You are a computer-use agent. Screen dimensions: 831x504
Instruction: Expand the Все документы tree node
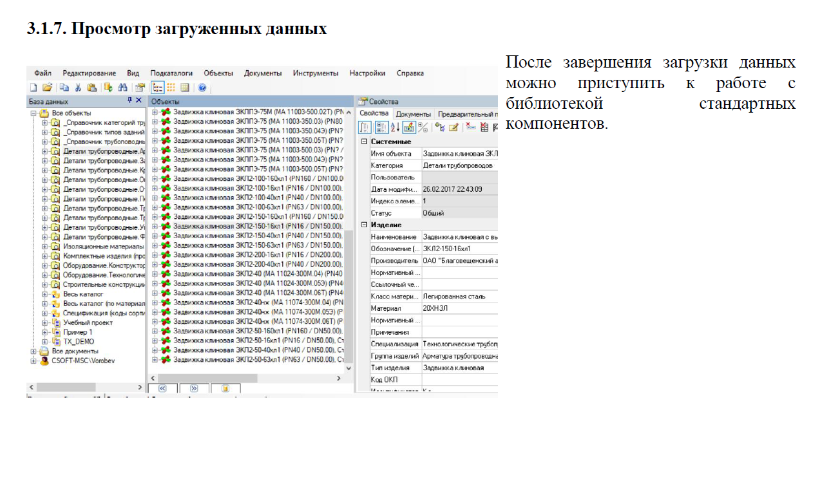[33, 351]
